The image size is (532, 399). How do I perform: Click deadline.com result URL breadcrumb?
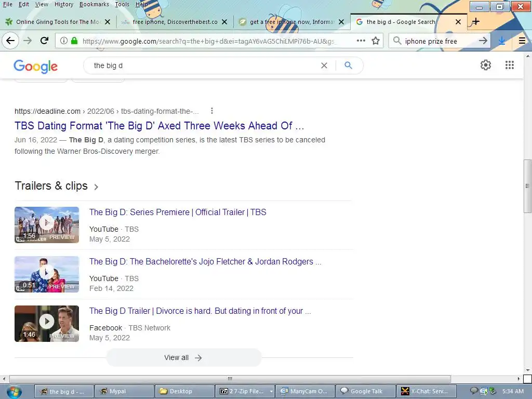coord(107,111)
